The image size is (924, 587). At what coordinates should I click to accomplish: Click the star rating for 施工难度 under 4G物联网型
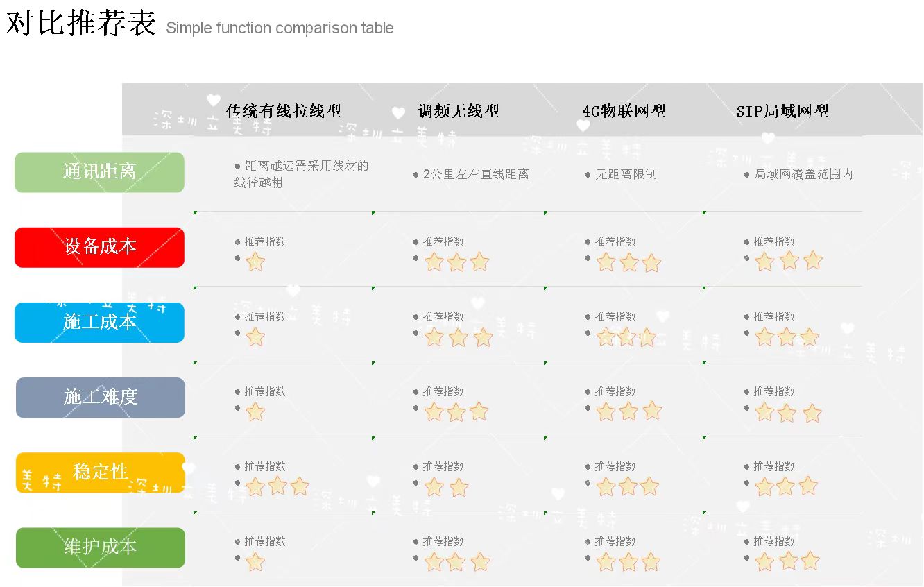(x=629, y=411)
